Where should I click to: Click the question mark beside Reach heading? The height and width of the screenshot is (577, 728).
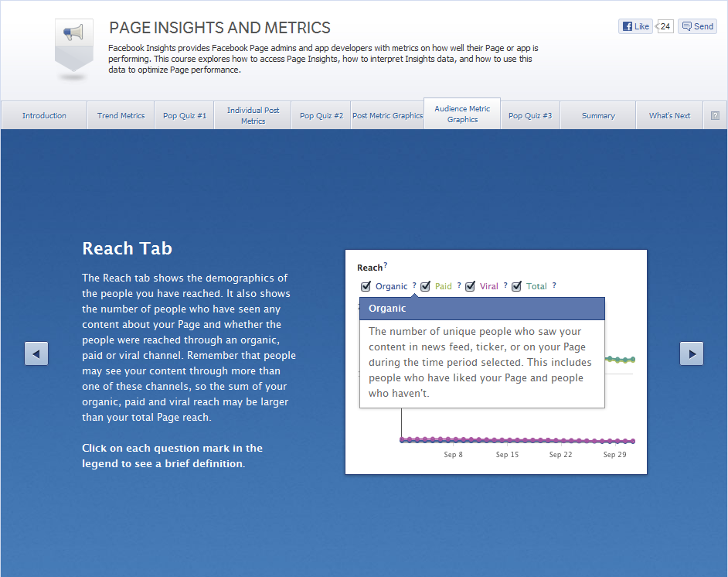386,265
